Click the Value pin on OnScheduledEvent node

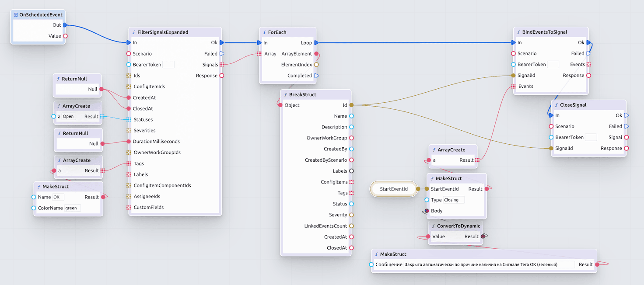coord(66,36)
